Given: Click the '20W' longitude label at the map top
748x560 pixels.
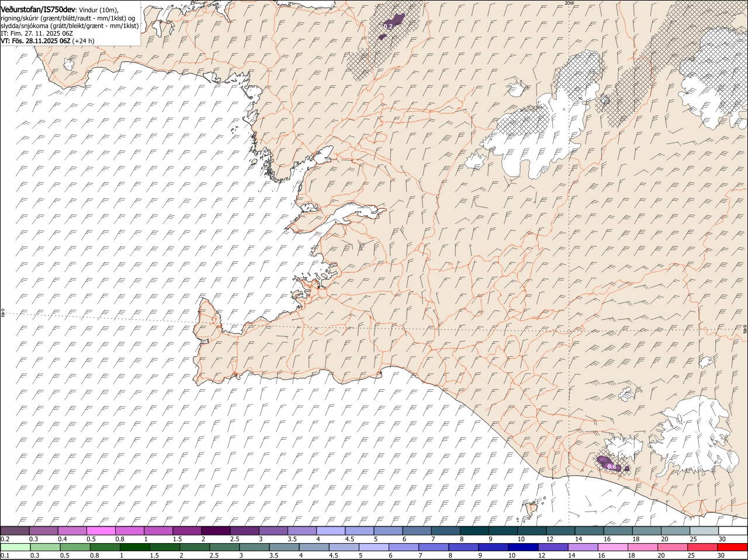Looking at the screenshot, I should click(570, 3).
